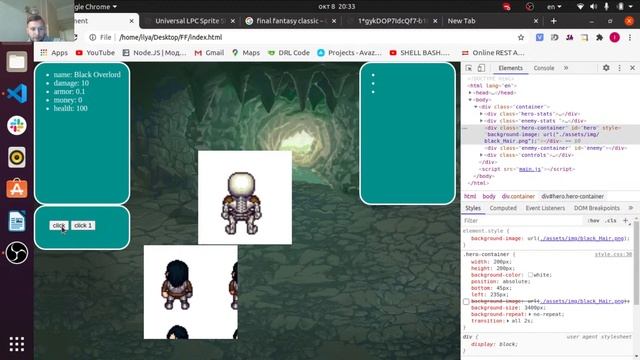Toggle the .cls class editor

pyautogui.click(x=611, y=220)
